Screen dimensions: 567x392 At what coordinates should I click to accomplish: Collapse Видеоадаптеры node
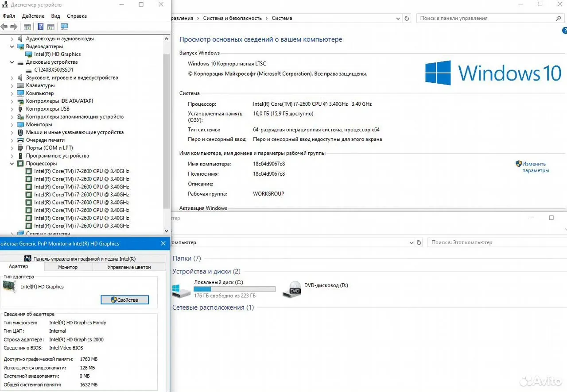click(x=12, y=46)
